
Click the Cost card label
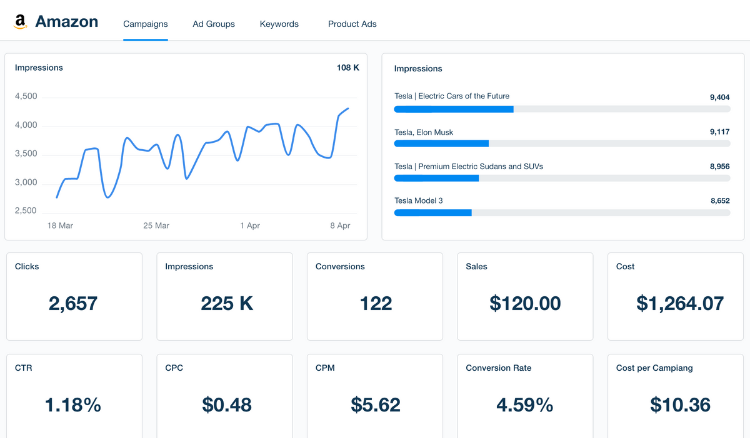click(625, 266)
